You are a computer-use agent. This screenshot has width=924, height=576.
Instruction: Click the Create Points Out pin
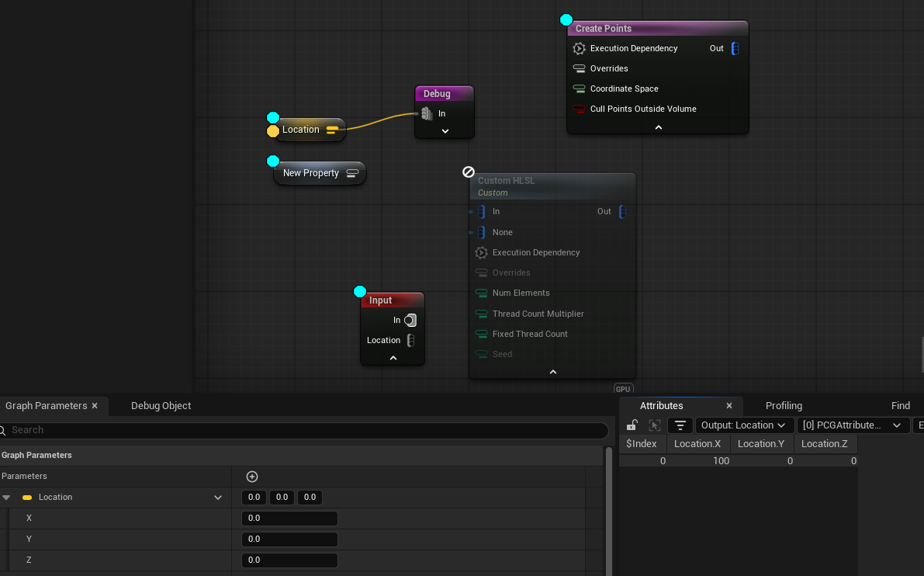pyautogui.click(x=734, y=48)
